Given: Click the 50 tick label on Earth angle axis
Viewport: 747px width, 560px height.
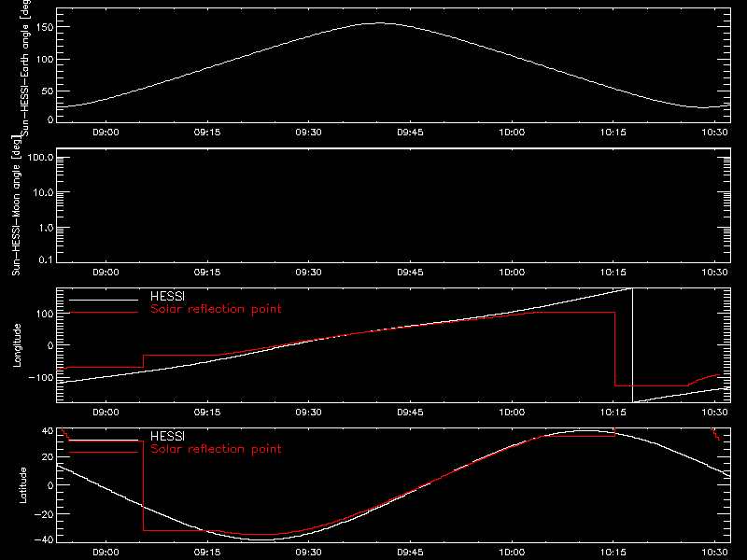Looking at the screenshot, I should (x=48, y=91).
